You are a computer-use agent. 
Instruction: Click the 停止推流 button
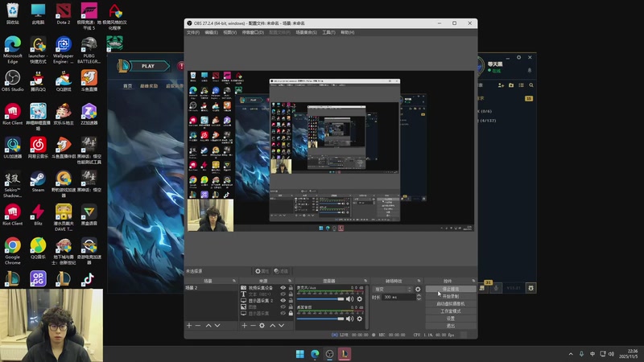coord(451,289)
